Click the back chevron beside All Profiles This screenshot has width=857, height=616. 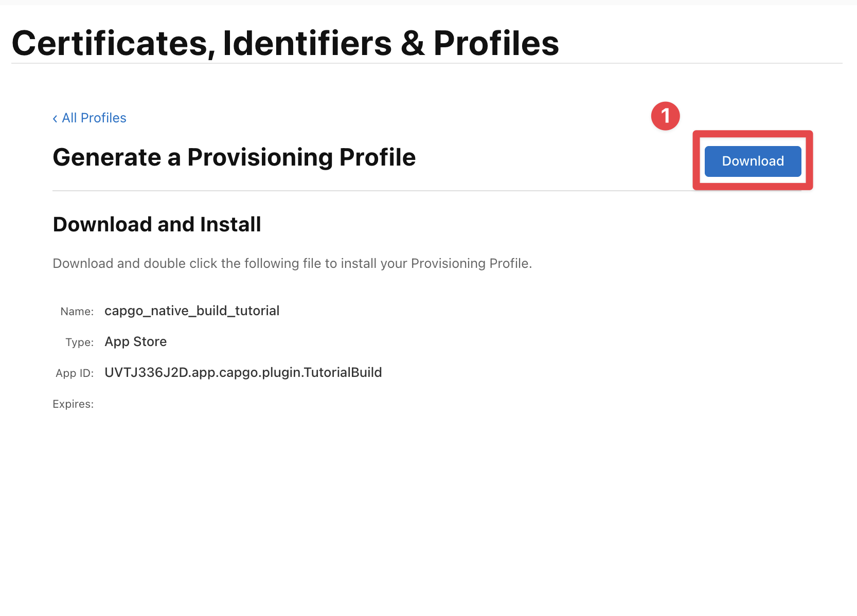click(55, 118)
